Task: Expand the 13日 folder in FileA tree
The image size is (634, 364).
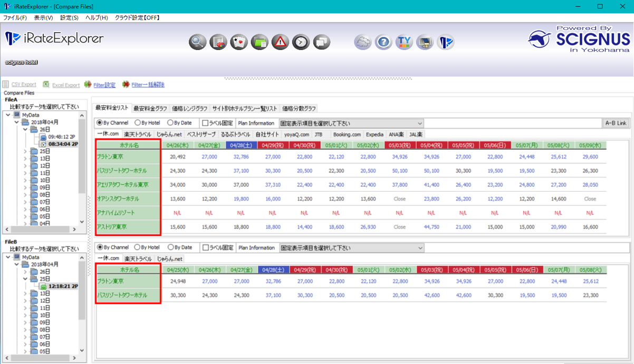Action: [x=26, y=159]
